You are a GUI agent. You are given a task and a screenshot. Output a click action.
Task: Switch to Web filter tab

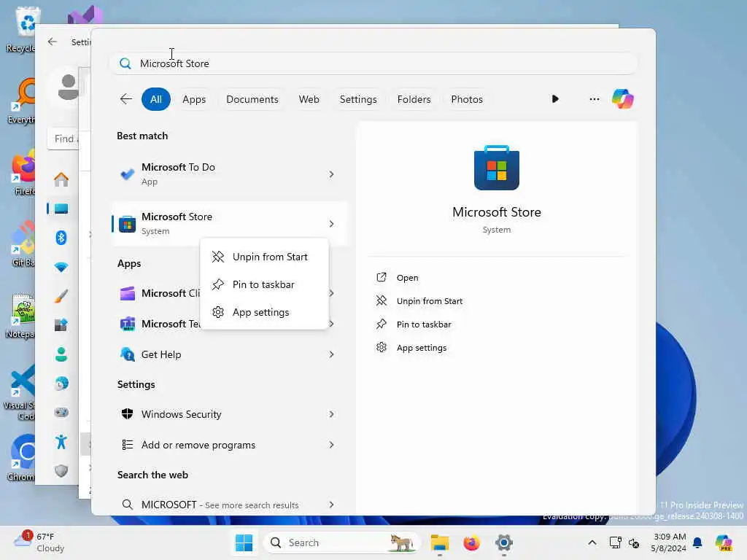[309, 99]
